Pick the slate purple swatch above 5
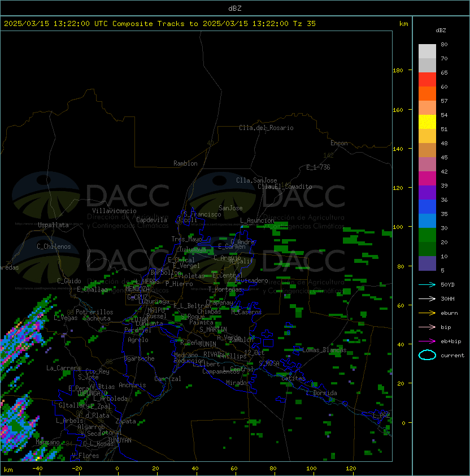This screenshot has height=476, width=470. 427,263
